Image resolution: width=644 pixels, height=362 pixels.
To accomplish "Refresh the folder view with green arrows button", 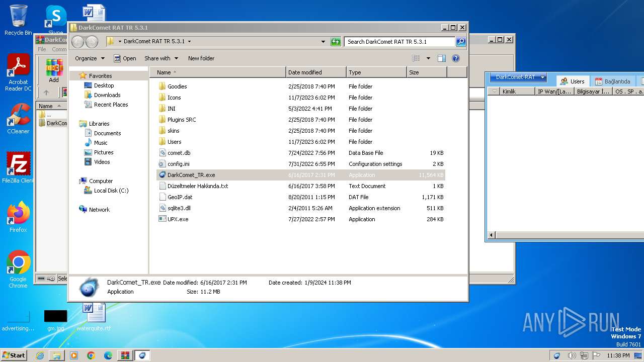I will (336, 42).
